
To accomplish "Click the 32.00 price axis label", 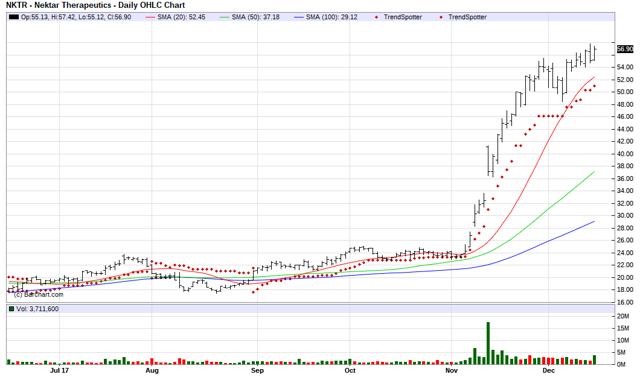I will pyautogui.click(x=625, y=203).
